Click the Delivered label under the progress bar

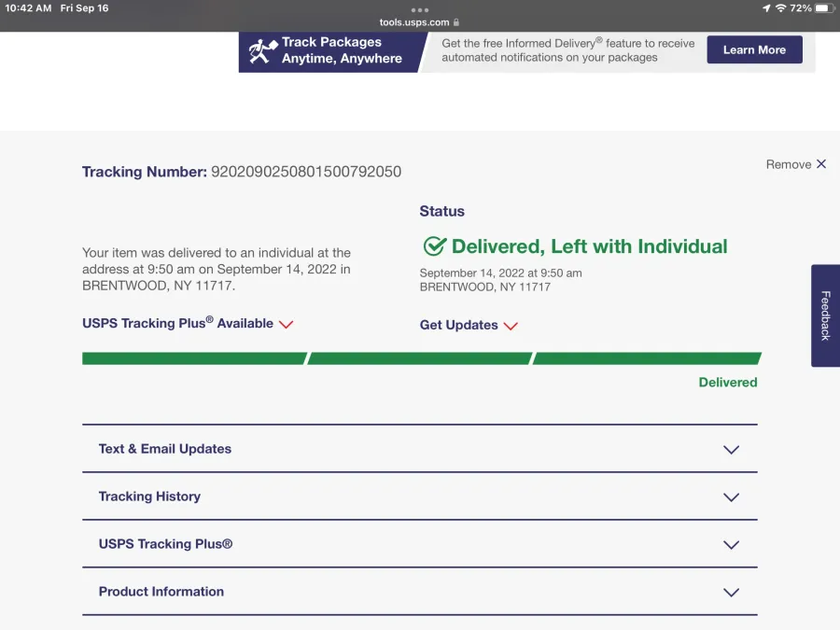(728, 383)
